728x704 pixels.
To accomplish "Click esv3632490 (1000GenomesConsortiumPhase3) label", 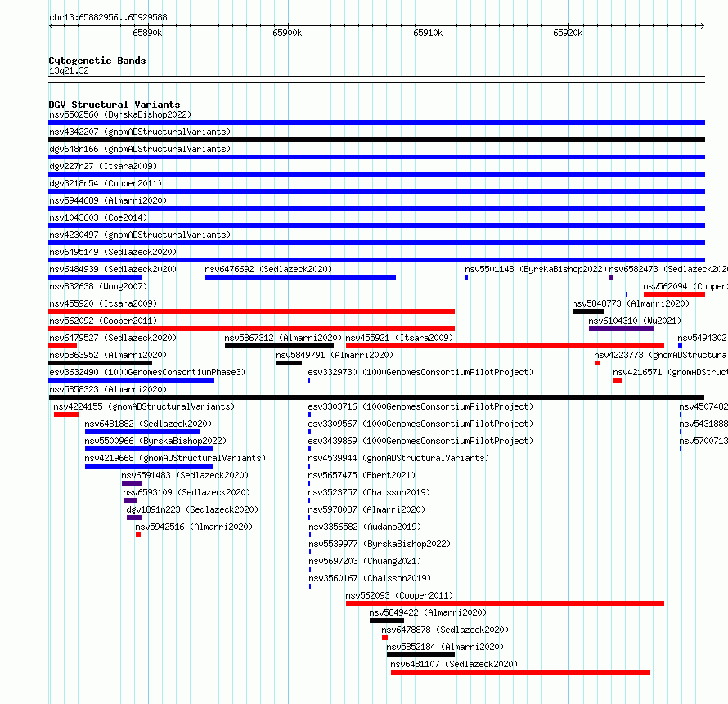I will coord(147,372).
